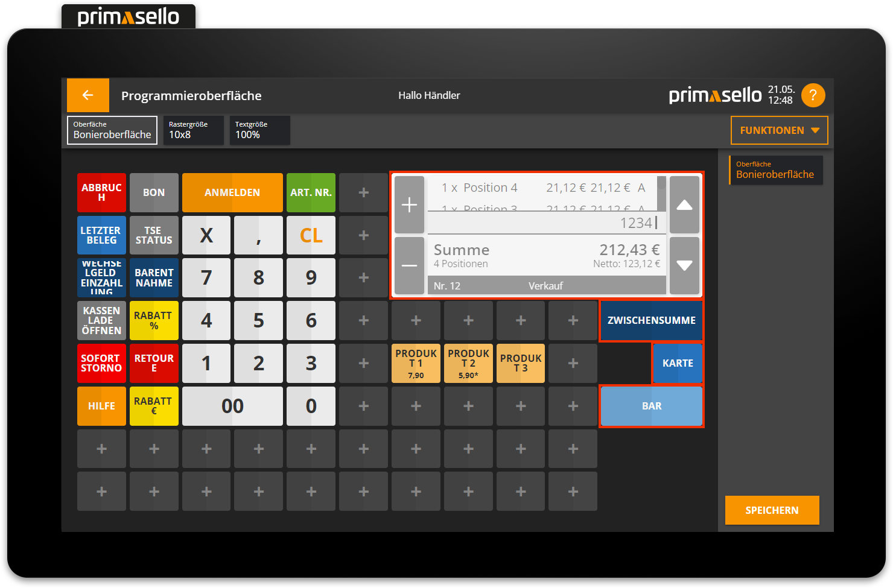The width and height of the screenshot is (893, 588).
Task: Select the PRODUKT 1 tile priced 7,90
Action: click(416, 363)
